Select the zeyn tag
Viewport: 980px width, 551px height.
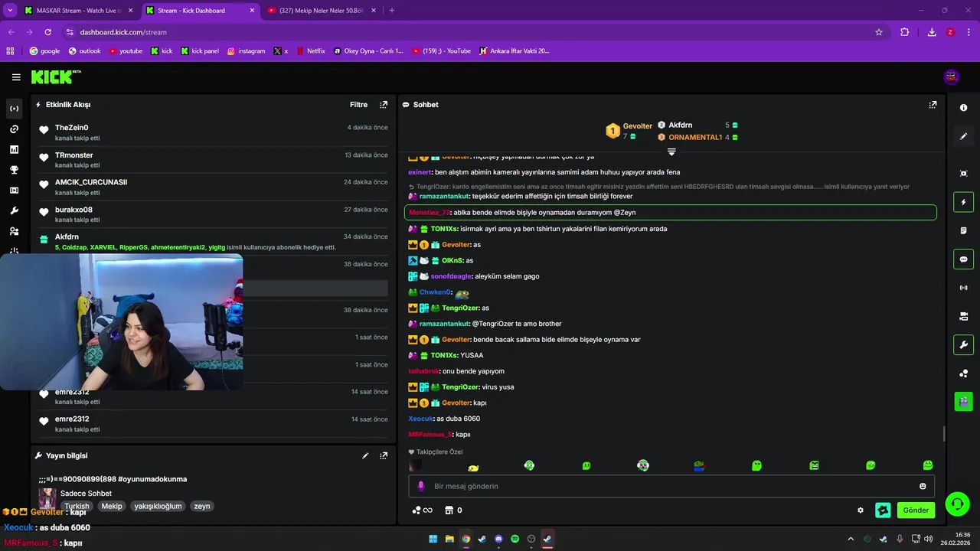202,506
